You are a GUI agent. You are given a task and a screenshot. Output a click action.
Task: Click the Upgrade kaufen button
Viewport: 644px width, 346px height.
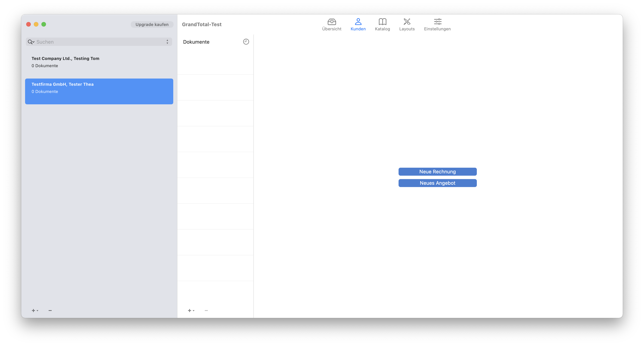point(152,24)
